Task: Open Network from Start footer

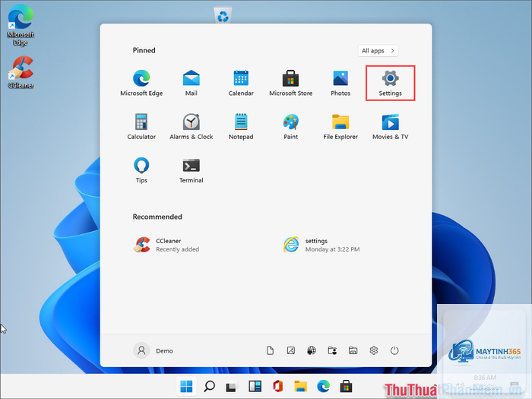Action: pos(312,350)
